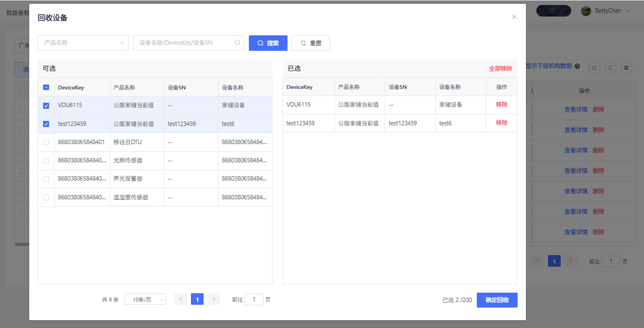Click the round refresh icon in background toolbar
The width and height of the screenshot is (644, 328).
click(610, 67)
